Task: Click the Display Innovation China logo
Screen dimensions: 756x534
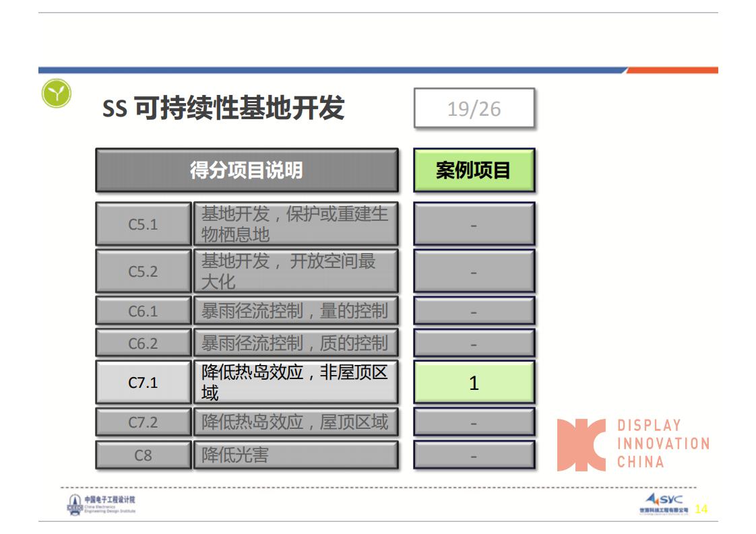Action: [x=633, y=444]
